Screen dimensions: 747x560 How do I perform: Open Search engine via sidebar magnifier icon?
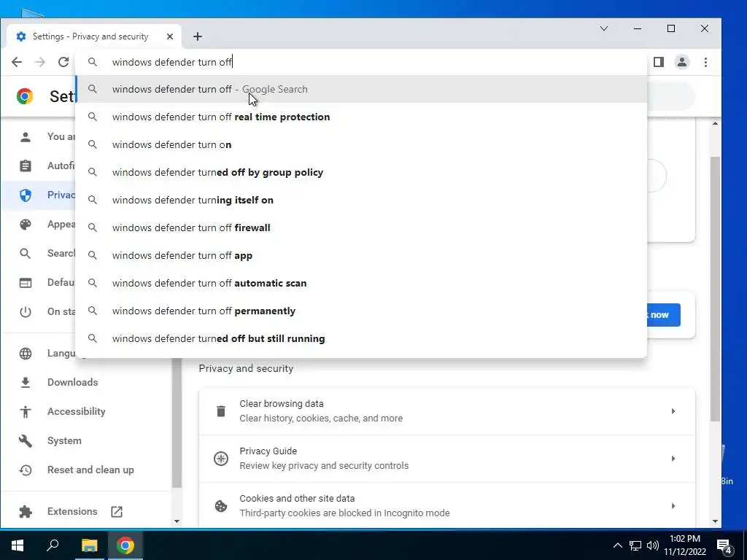coord(26,253)
